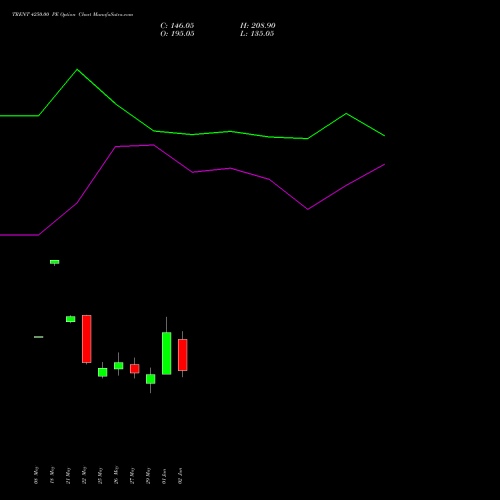Screen dimensions: 500x500
Task: Select the '22 May' date label
Action: point(84,475)
